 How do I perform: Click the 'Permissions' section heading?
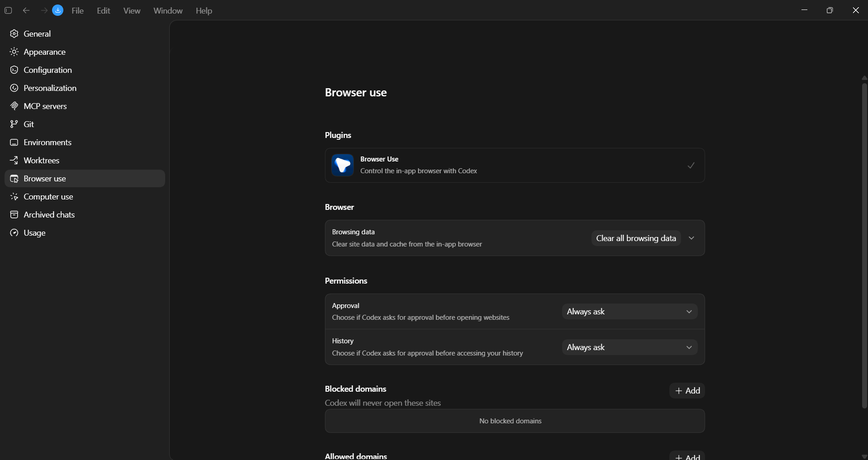point(346,281)
